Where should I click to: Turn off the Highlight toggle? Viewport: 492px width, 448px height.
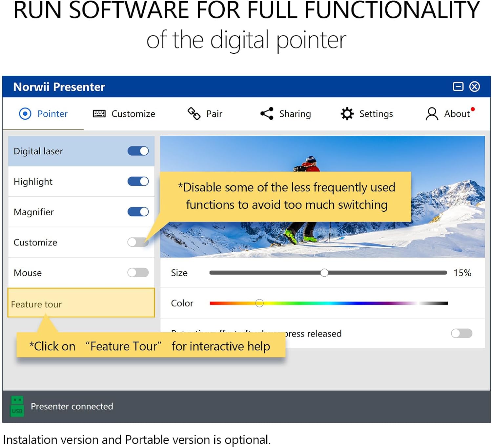coord(138,182)
